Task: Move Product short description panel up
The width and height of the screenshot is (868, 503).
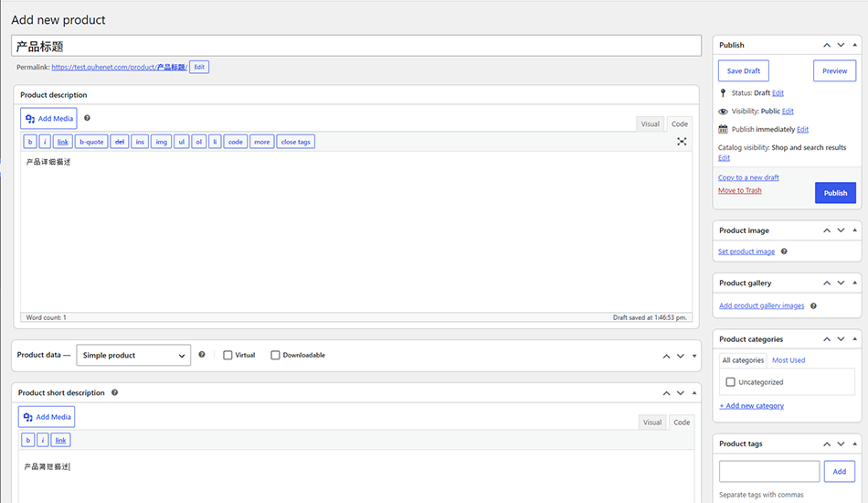Action: click(666, 392)
